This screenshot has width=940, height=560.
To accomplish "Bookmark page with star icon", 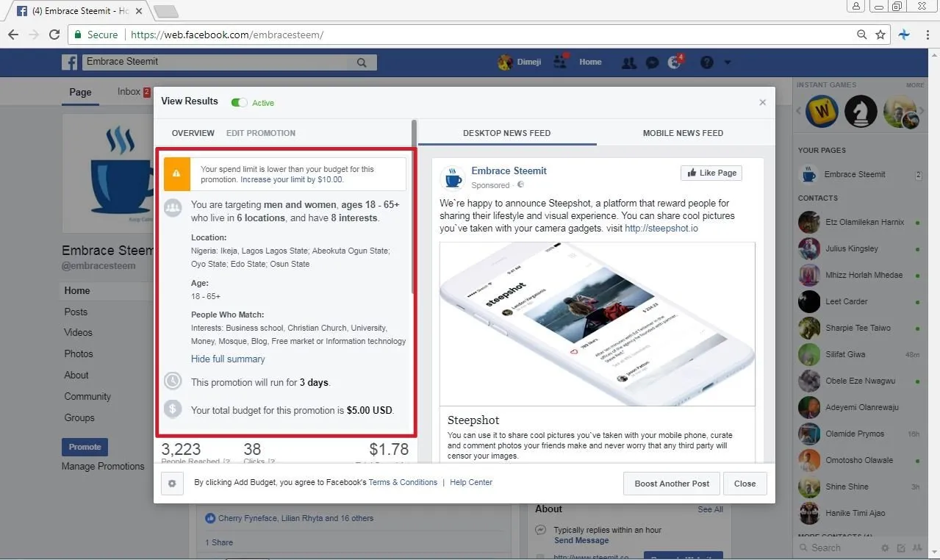I will [880, 35].
